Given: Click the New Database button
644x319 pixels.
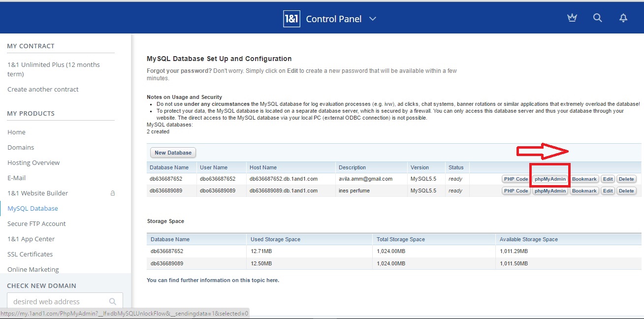Looking at the screenshot, I should 173,153.
